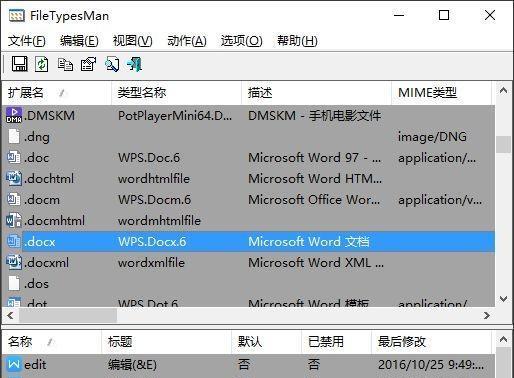Click the .docx row's document icon
The width and height of the screenshot is (514, 378).
point(14,241)
